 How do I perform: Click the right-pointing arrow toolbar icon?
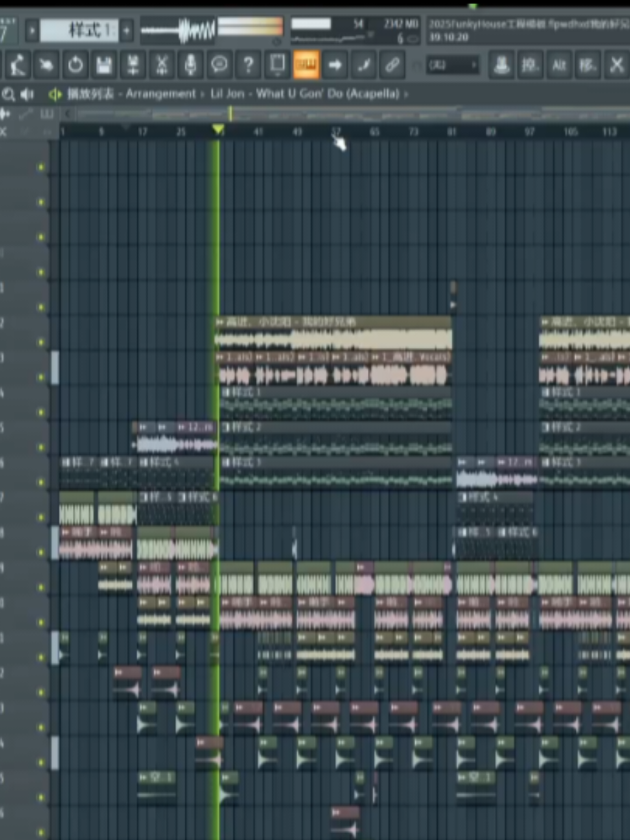(x=335, y=65)
